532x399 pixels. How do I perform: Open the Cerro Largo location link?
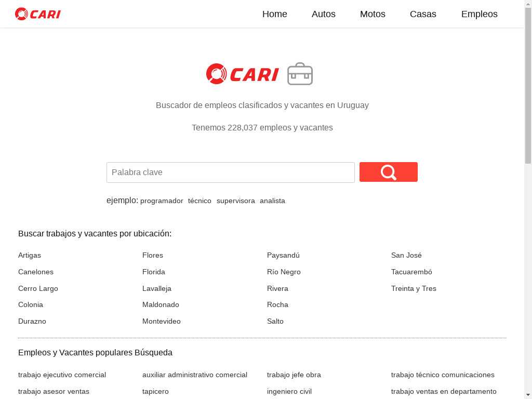click(38, 288)
